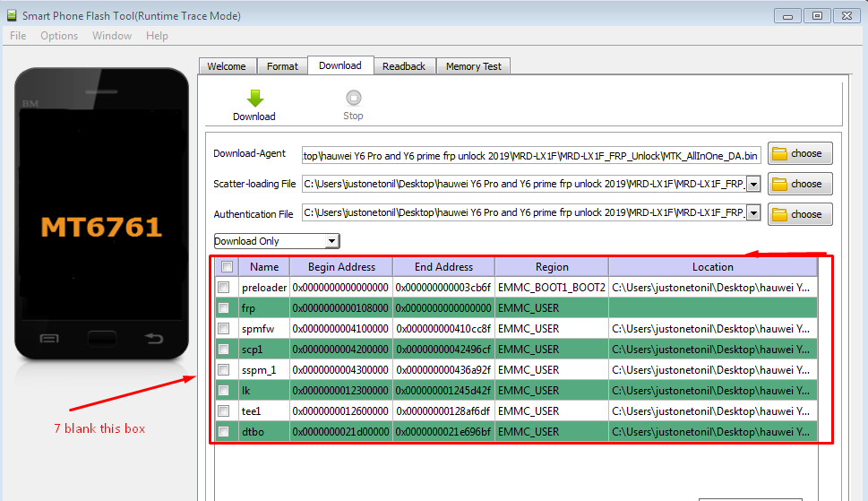The height and width of the screenshot is (501, 868).
Task: Switch to the Welcome tab
Action: coord(227,66)
